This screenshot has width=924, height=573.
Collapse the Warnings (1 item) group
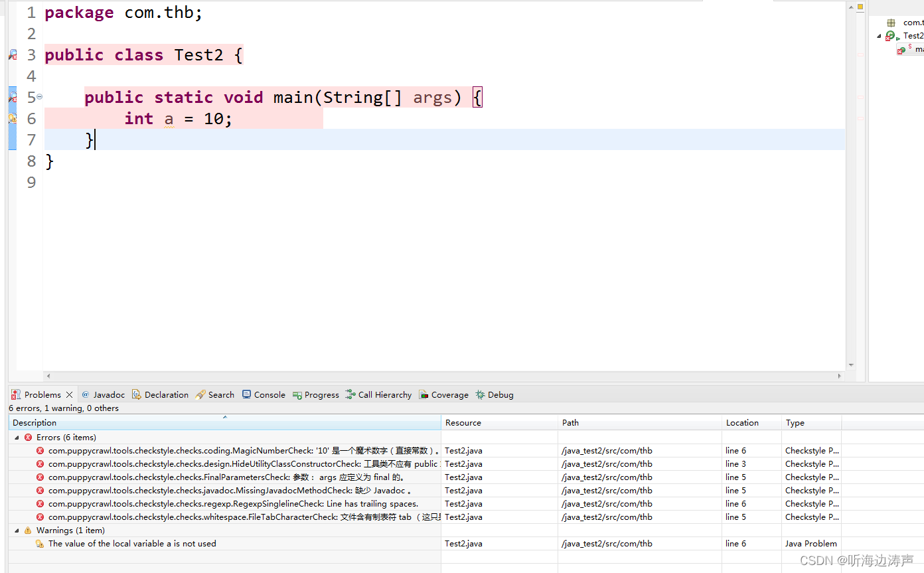pos(15,530)
